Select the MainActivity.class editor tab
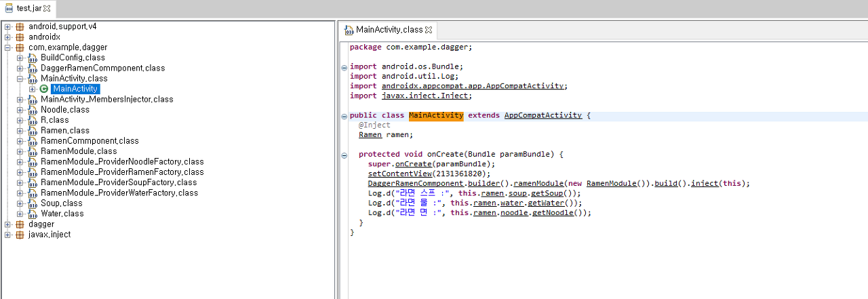Viewport: 868px width, 299px height. (390, 30)
